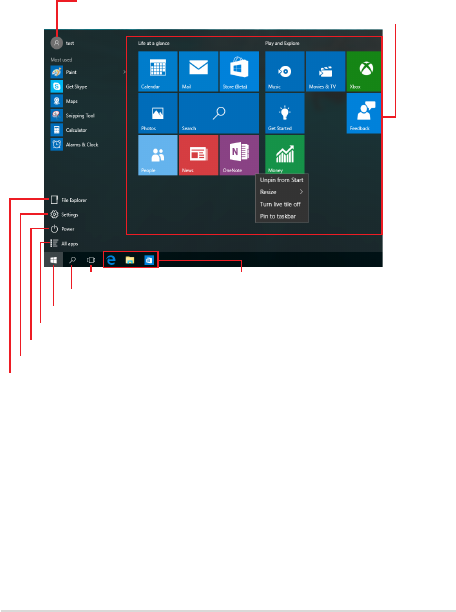Choose Unpin from Start in context menu
Screen dimensions: 456x612
point(281,180)
